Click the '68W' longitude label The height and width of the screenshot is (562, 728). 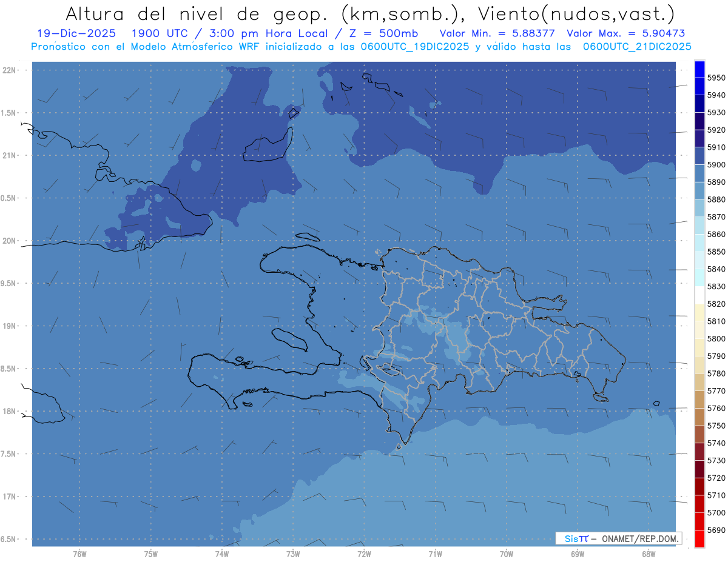coord(649,554)
